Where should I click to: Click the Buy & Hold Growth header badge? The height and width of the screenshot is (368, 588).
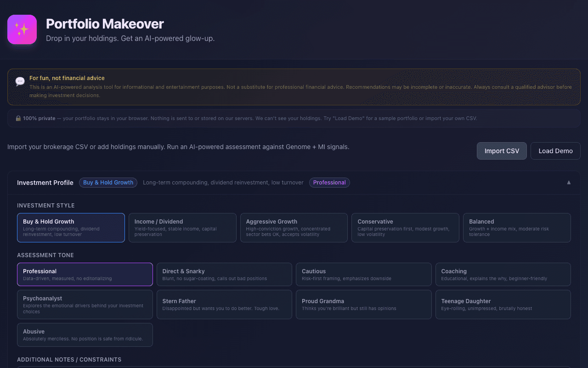[x=108, y=182]
